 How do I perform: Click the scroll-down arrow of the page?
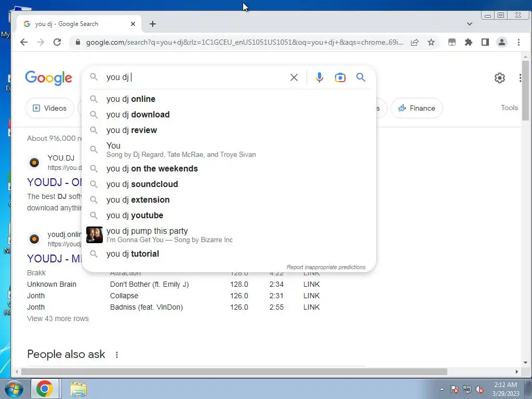(525, 362)
